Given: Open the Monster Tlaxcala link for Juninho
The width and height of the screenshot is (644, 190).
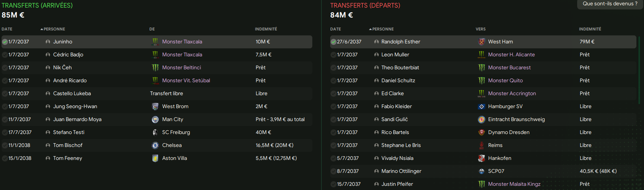Looking at the screenshot, I should pyautogui.click(x=182, y=42).
